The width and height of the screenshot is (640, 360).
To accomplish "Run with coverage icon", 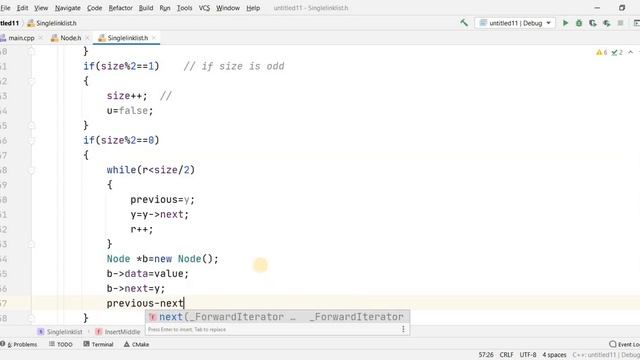I will click(593, 23).
